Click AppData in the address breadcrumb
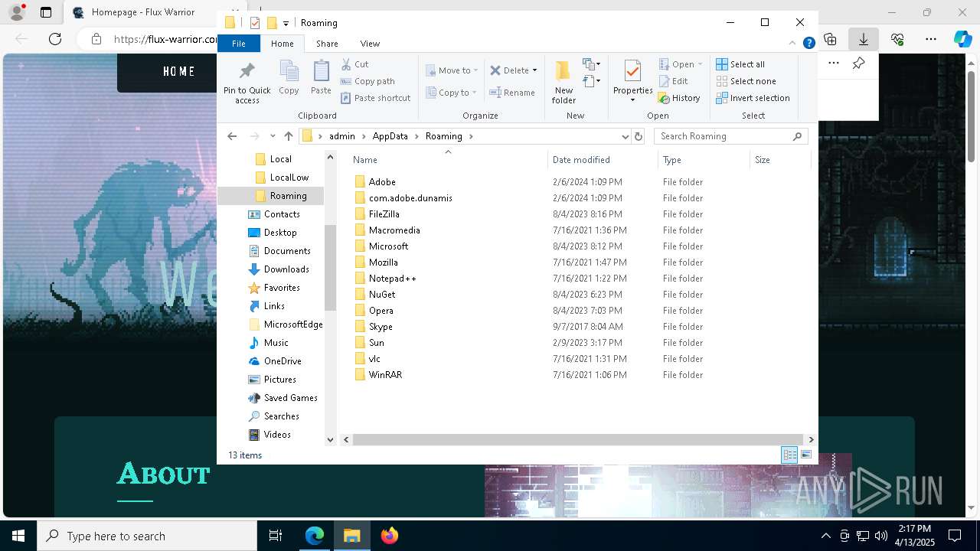This screenshot has height=551, width=980. (x=390, y=136)
